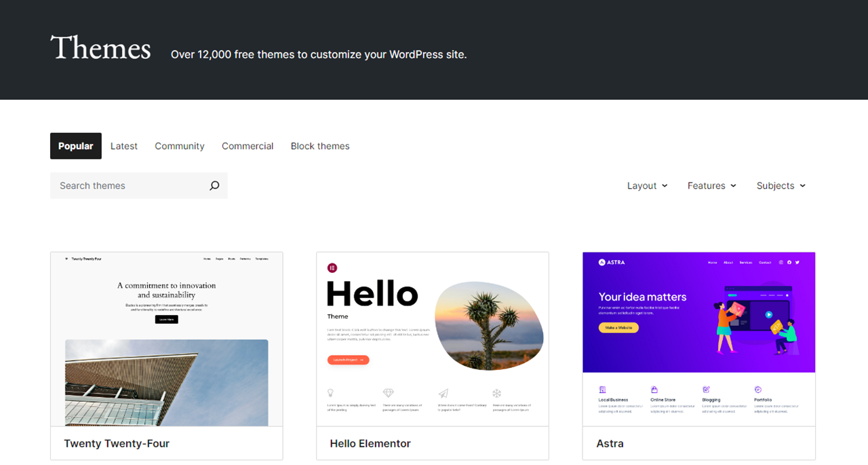The height and width of the screenshot is (465, 868).
Task: Open the Hello Elementor theme preview image
Action: (x=433, y=339)
